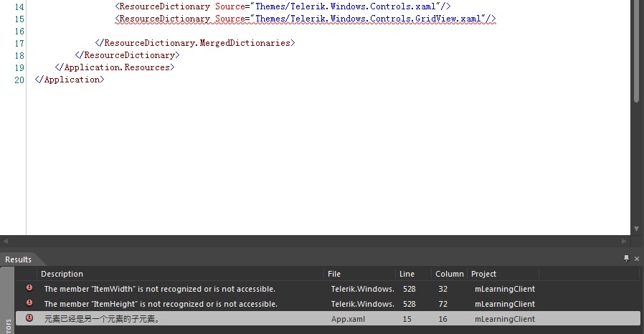Select the ItemHeight not recognized error row

pos(328,304)
